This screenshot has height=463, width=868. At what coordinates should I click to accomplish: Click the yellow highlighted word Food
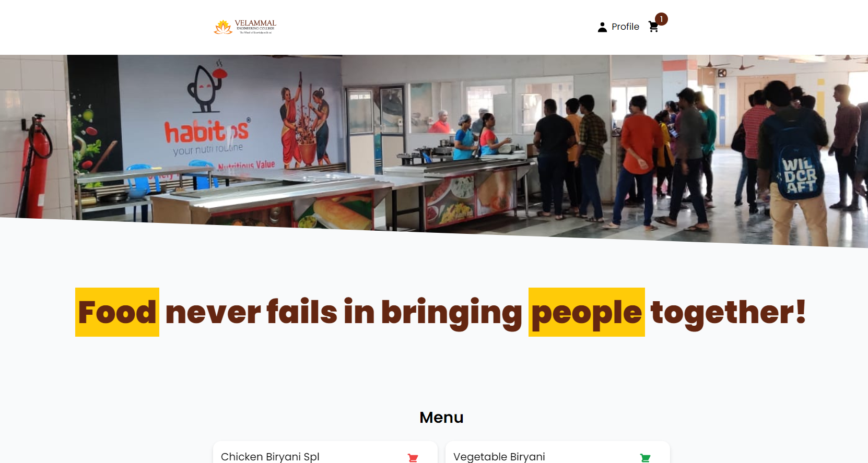coord(117,312)
